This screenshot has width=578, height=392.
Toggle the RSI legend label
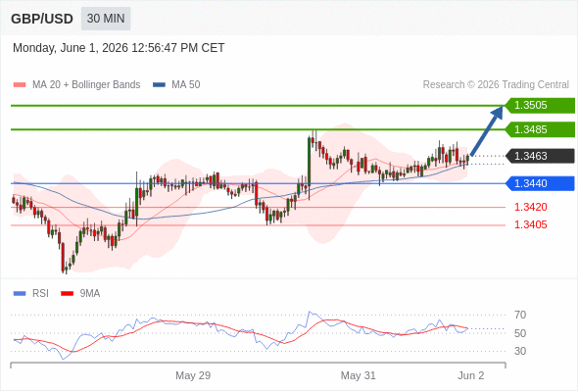40,294
